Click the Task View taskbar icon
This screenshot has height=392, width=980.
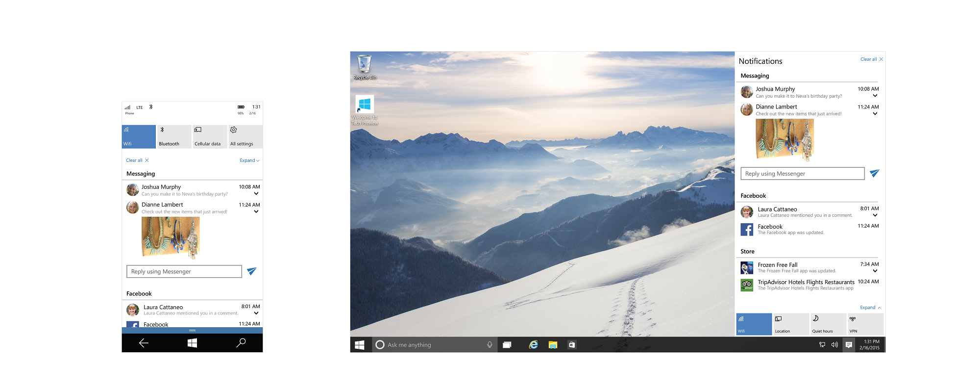click(x=507, y=345)
